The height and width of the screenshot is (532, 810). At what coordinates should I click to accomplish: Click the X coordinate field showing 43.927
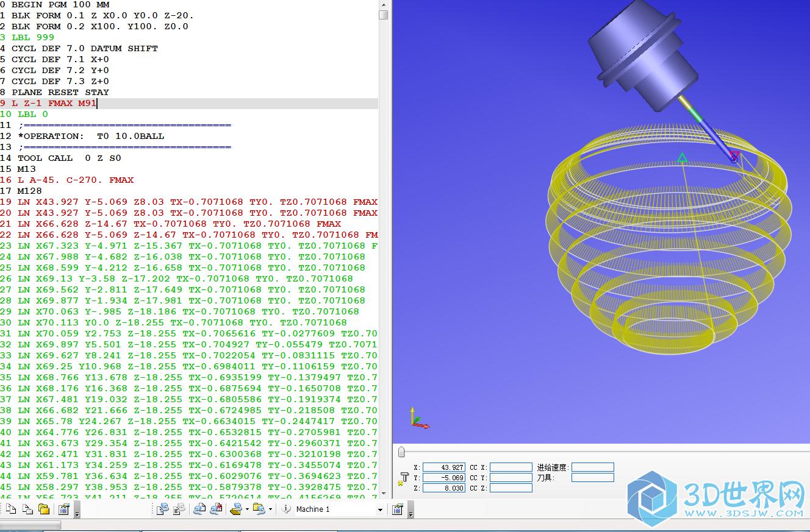(x=444, y=467)
